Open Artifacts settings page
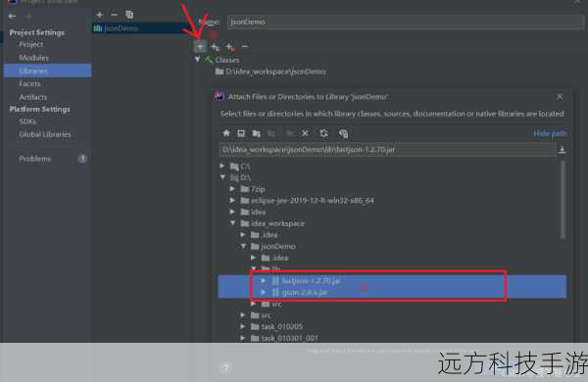Image resolution: width=588 pixels, height=382 pixels. pos(33,97)
